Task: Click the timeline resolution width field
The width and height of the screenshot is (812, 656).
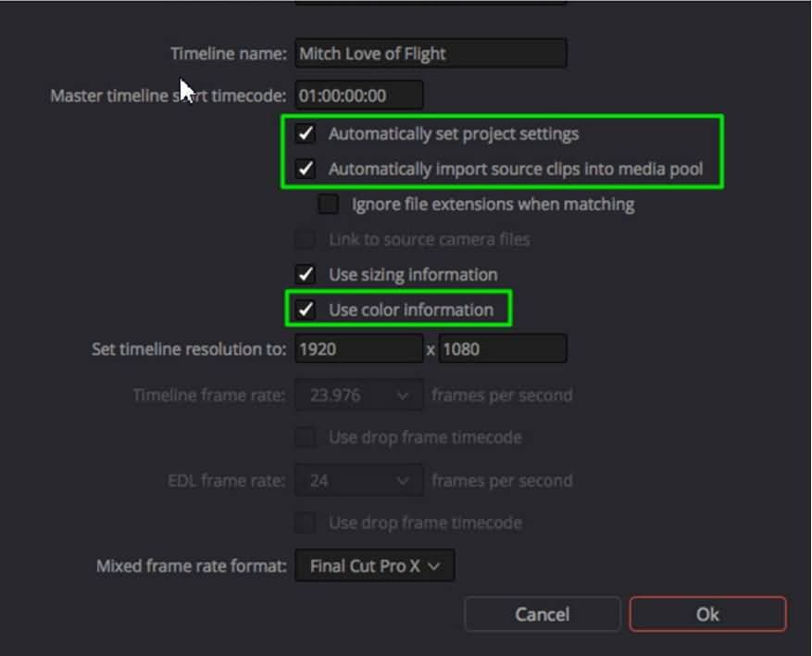Action: (x=359, y=349)
